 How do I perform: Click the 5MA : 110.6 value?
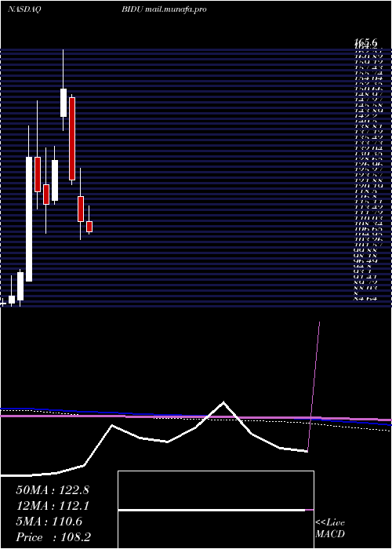click(49, 522)
